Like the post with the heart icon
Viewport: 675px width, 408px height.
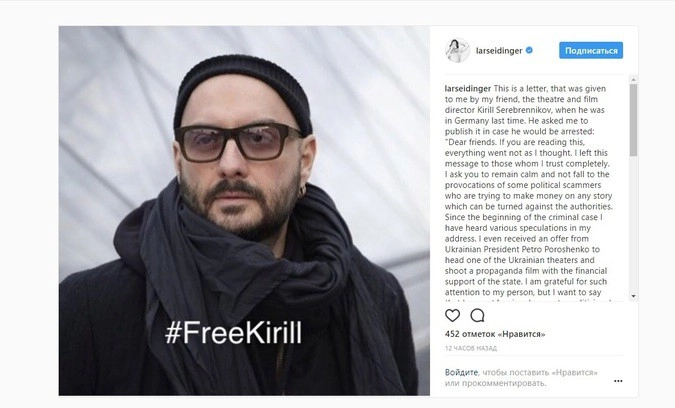pyautogui.click(x=452, y=315)
